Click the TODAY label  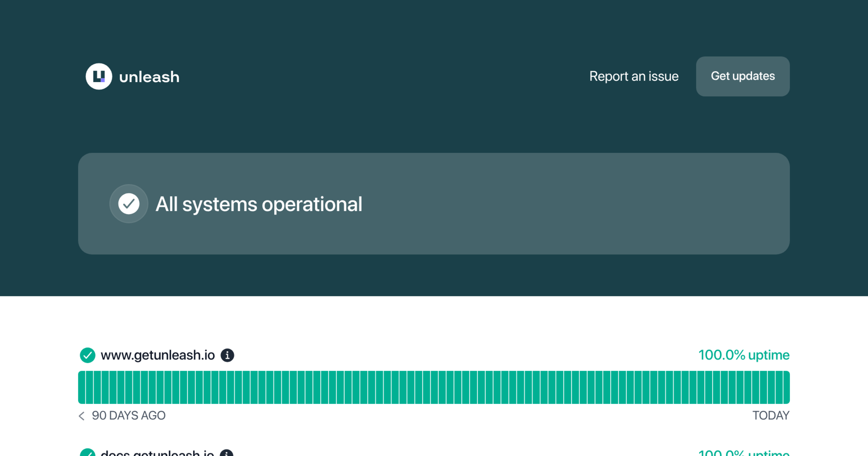[x=771, y=415]
